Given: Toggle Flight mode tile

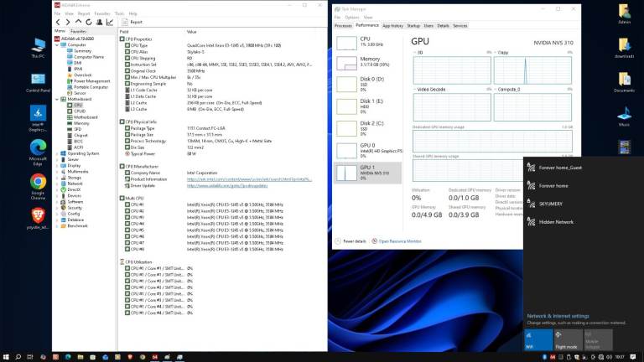Looking at the screenshot, I should (x=568, y=339).
